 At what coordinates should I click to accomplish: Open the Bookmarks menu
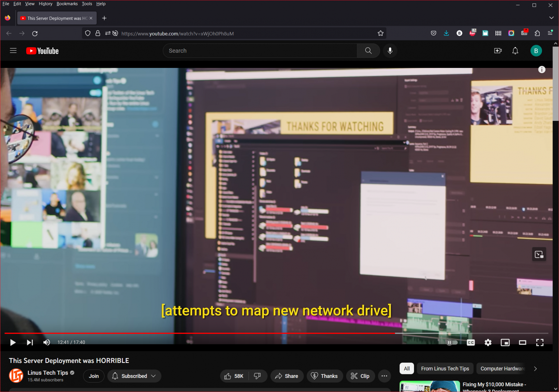[x=67, y=4]
